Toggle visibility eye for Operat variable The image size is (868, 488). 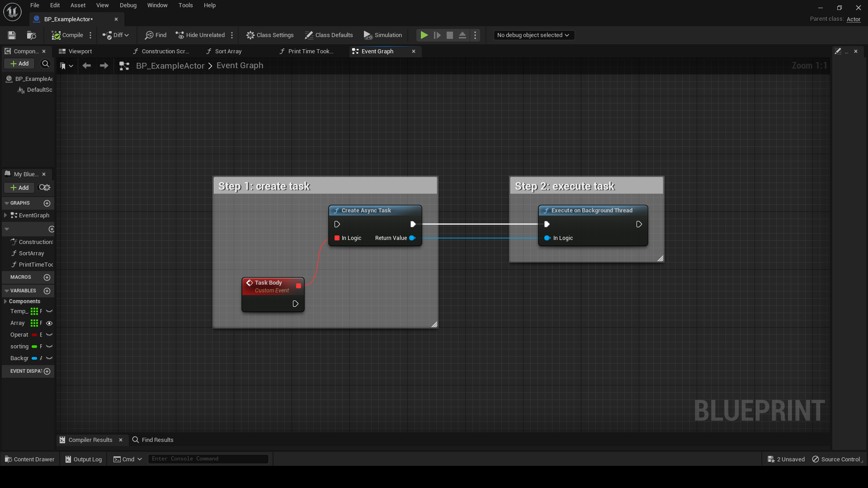[49, 335]
